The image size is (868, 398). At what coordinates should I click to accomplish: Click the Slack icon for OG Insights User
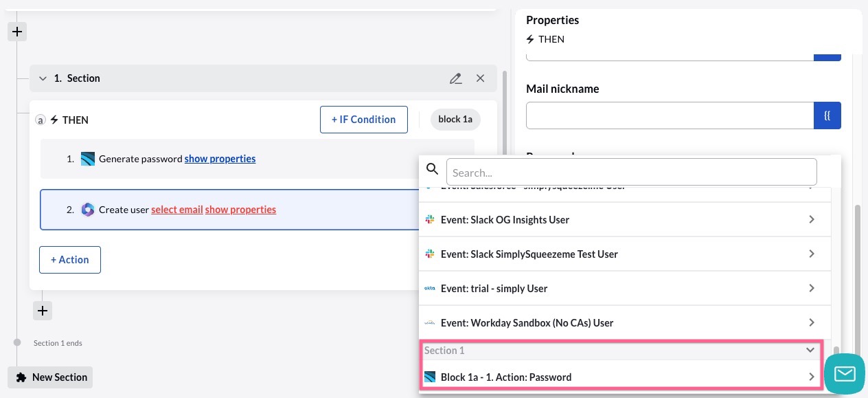coord(430,220)
